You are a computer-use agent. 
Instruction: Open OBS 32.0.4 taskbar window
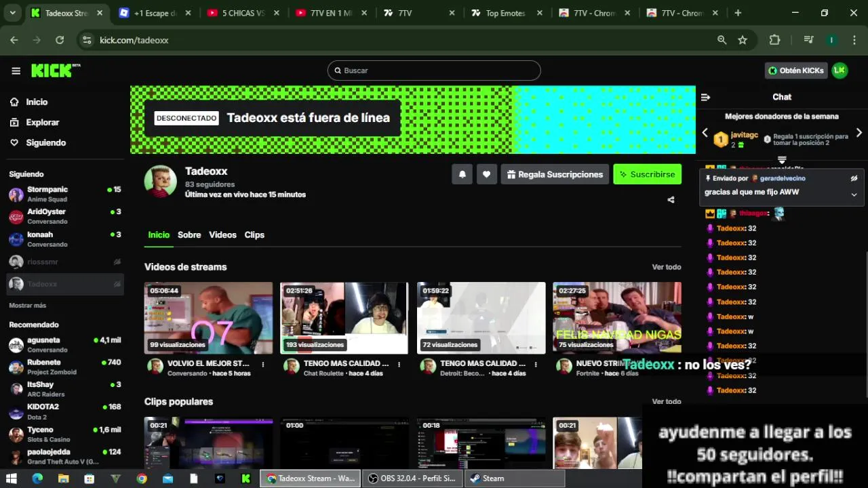click(412, 479)
